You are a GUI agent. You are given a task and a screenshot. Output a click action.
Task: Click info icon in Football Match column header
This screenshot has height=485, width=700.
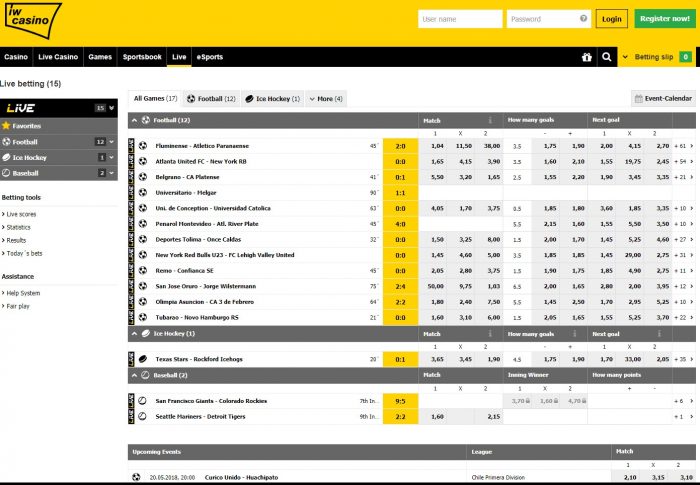click(490, 120)
